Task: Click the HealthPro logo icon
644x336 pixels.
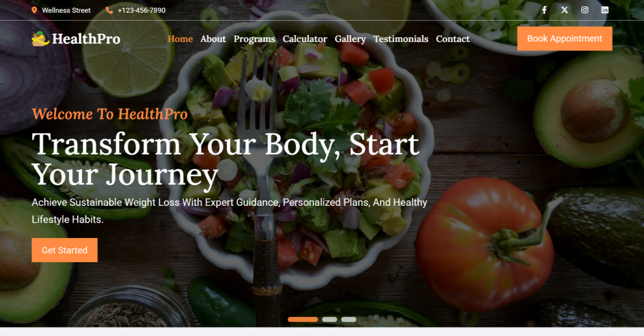Action: [40, 39]
